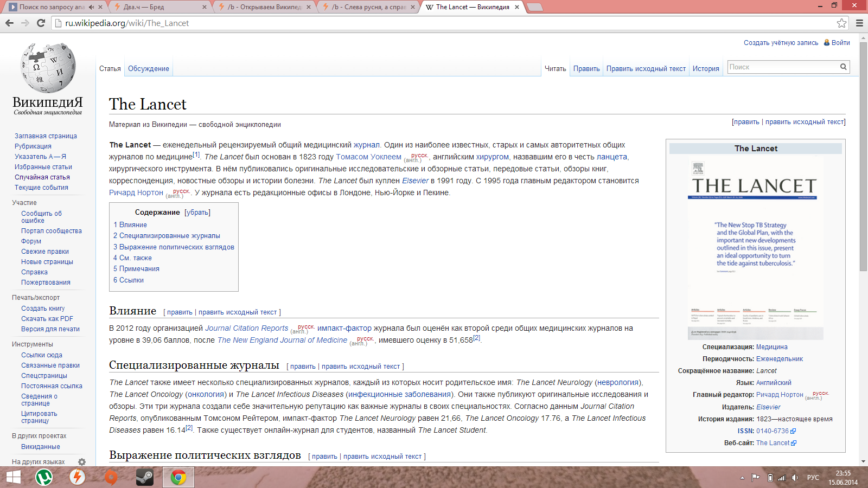The height and width of the screenshot is (488, 868).
Task: Open 'Цитировать страницу' sidebar link
Action: coord(39,417)
